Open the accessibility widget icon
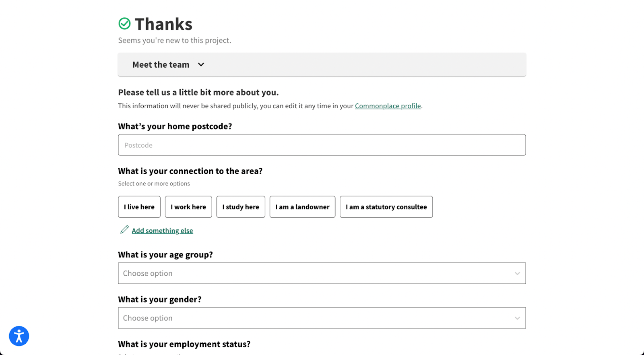This screenshot has height=355, width=644. pos(19,336)
